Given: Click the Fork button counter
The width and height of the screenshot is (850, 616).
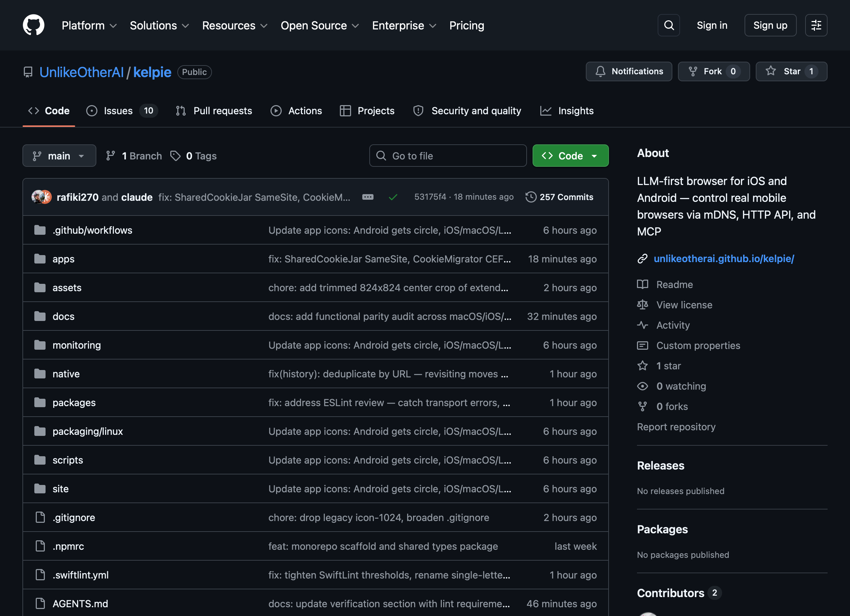Looking at the screenshot, I should point(733,71).
